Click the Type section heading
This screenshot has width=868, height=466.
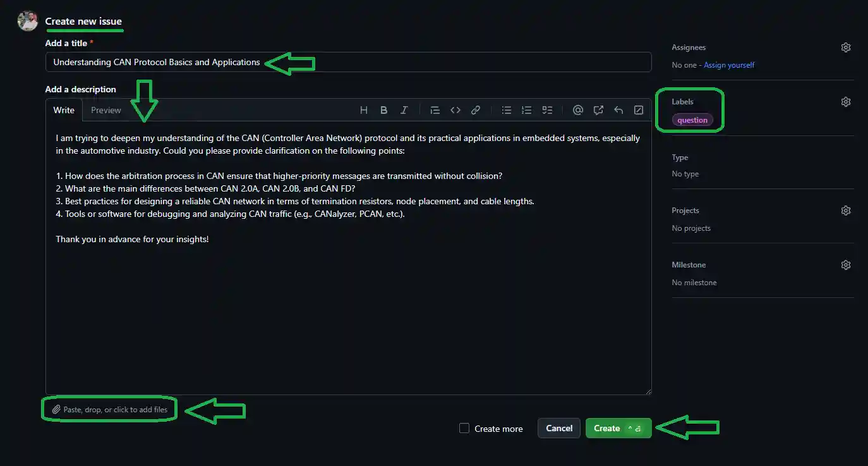click(680, 157)
